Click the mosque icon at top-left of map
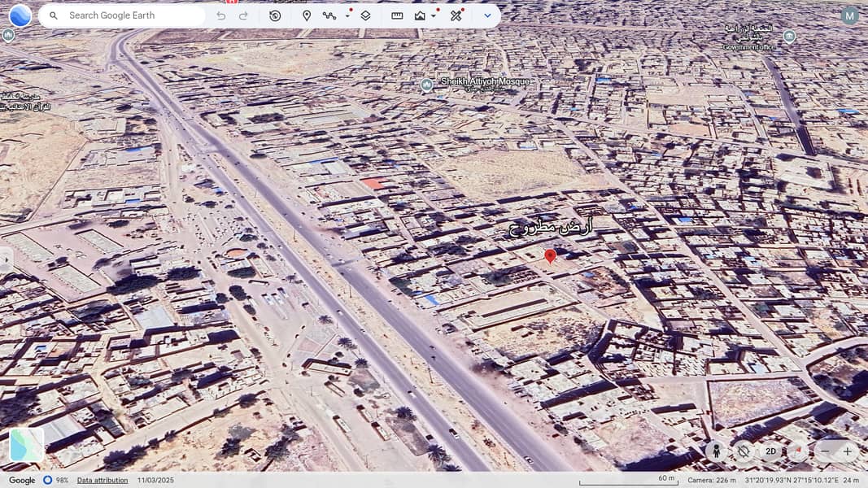 tap(8, 36)
